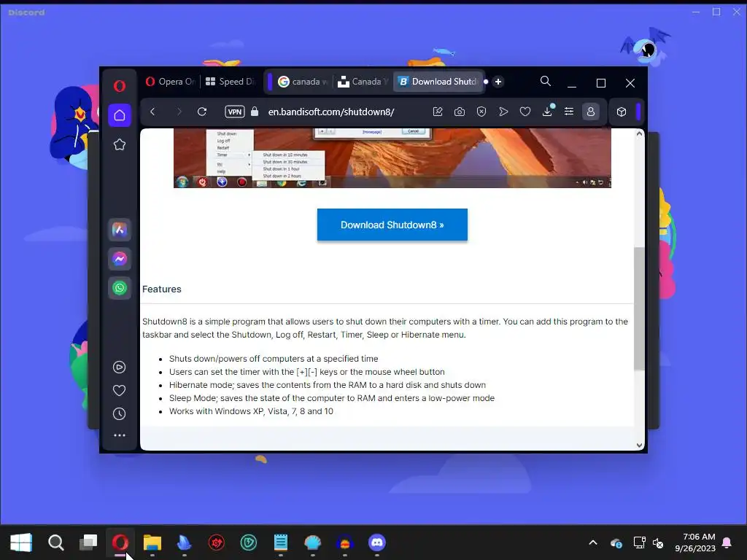Reload the current page
The width and height of the screenshot is (747, 560).
point(202,112)
